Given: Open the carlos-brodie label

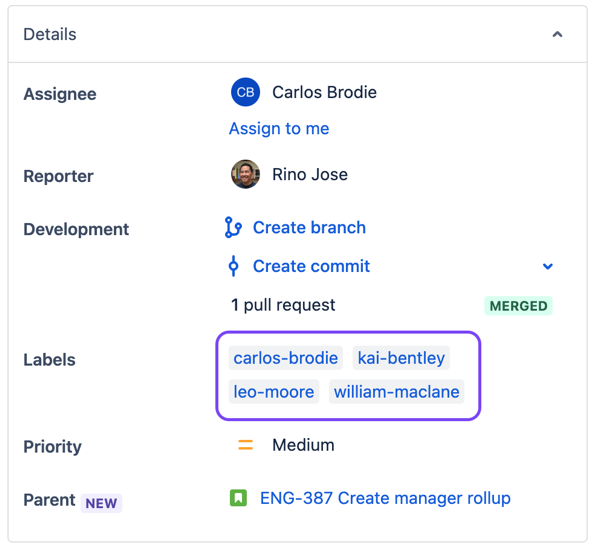Looking at the screenshot, I should pyautogui.click(x=285, y=358).
